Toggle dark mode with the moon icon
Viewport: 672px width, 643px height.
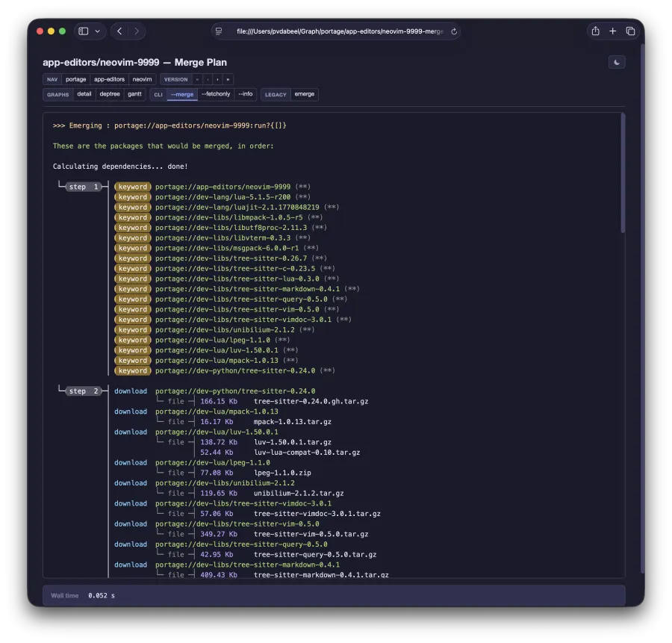[x=617, y=63]
